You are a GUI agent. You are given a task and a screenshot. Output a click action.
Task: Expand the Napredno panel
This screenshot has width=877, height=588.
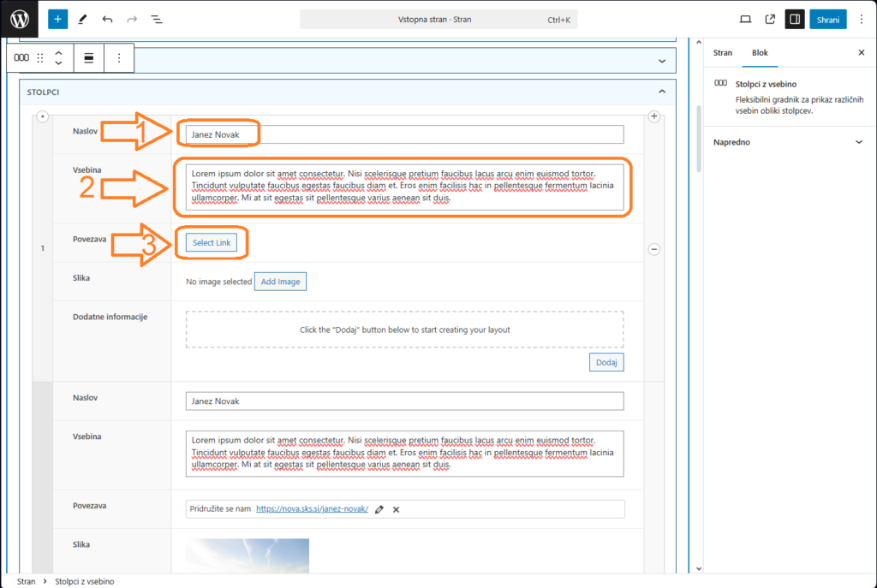pos(859,142)
